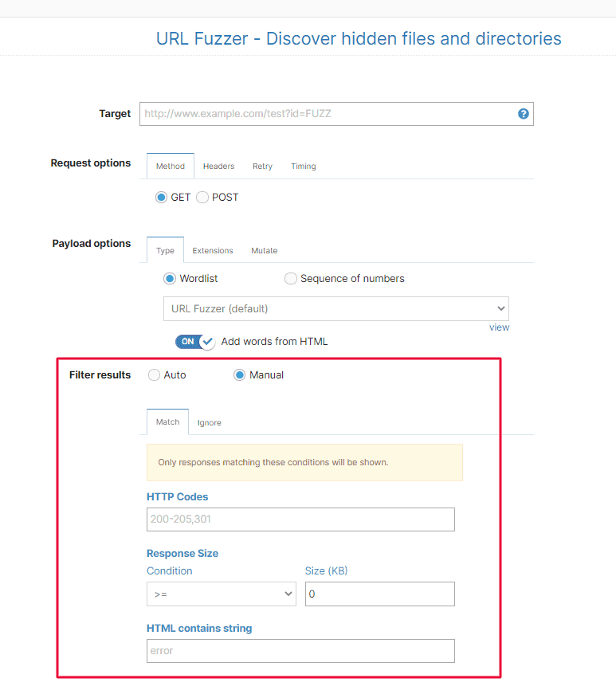Viewport: 616px width, 686px height.
Task: Select the POST request method
Action: pyautogui.click(x=202, y=198)
